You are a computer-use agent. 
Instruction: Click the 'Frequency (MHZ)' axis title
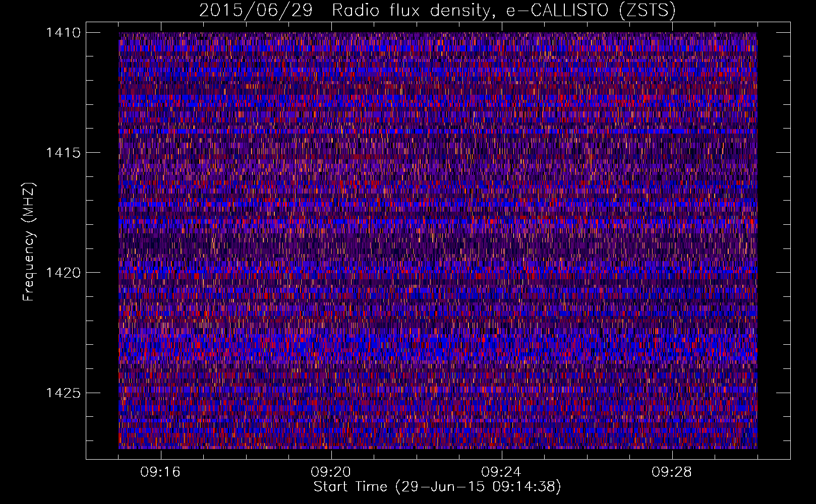click(29, 242)
